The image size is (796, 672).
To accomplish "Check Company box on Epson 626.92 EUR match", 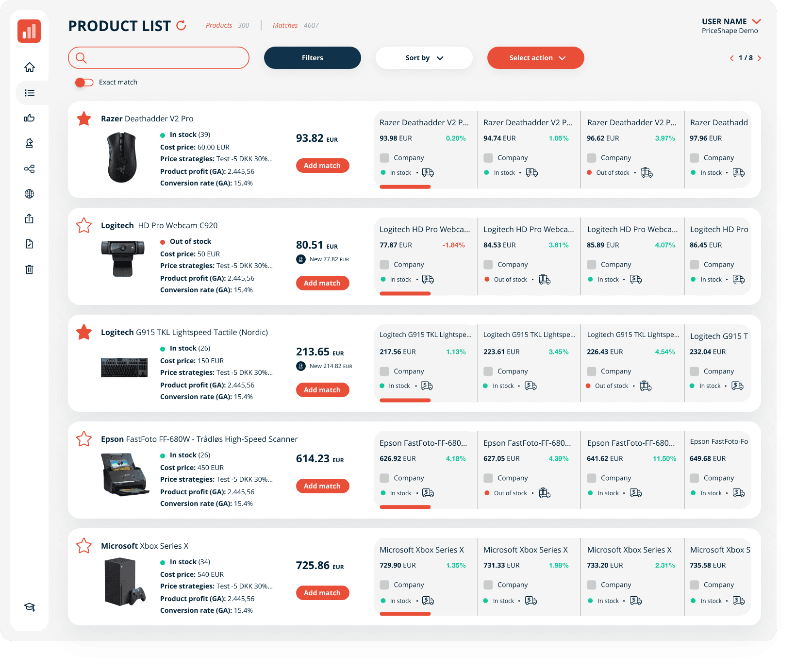I will coord(384,478).
